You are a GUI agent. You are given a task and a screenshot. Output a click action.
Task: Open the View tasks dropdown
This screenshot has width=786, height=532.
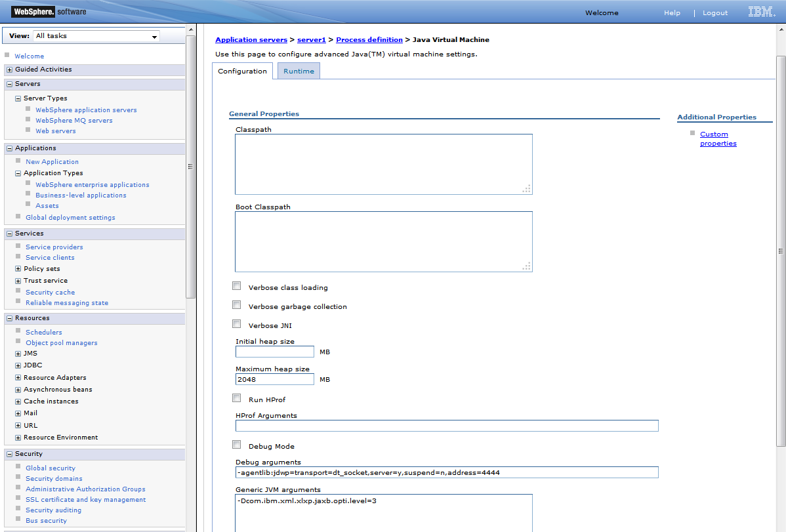tap(96, 36)
